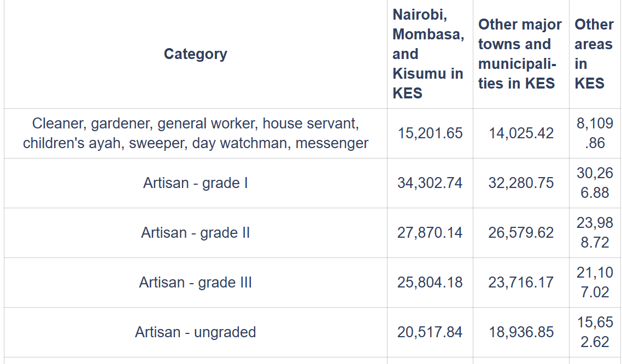Click the Artisan - grade II cell
Screen dimensions: 622x364
click(x=195, y=233)
